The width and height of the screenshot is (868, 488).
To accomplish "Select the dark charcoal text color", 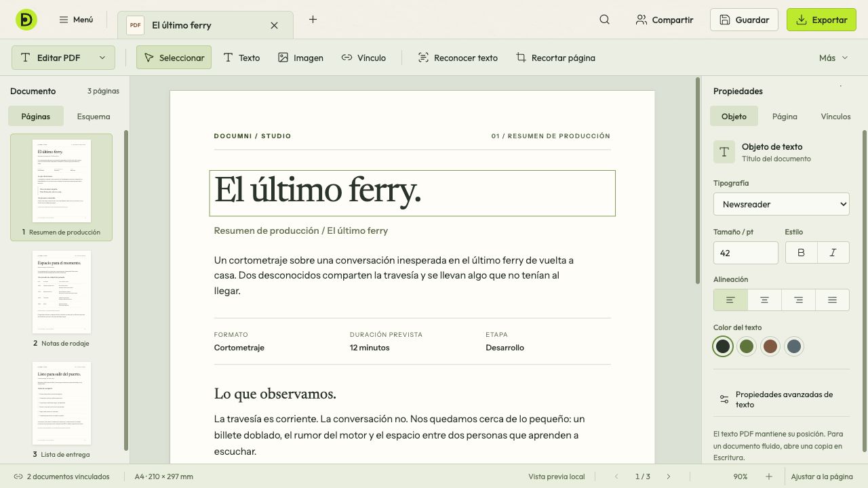I will tap(723, 346).
